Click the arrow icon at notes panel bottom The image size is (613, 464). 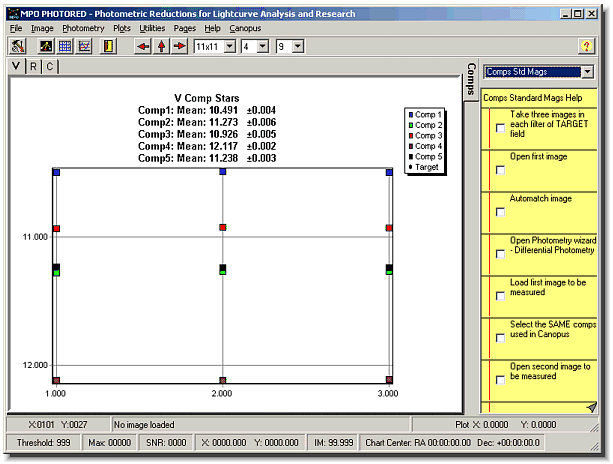[591, 407]
